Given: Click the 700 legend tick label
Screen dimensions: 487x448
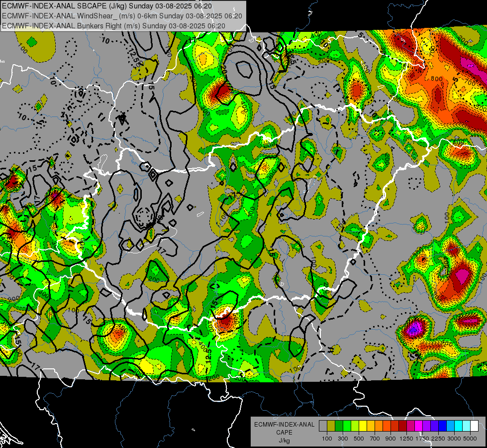Looking at the screenshot, I should pyautogui.click(x=375, y=439).
